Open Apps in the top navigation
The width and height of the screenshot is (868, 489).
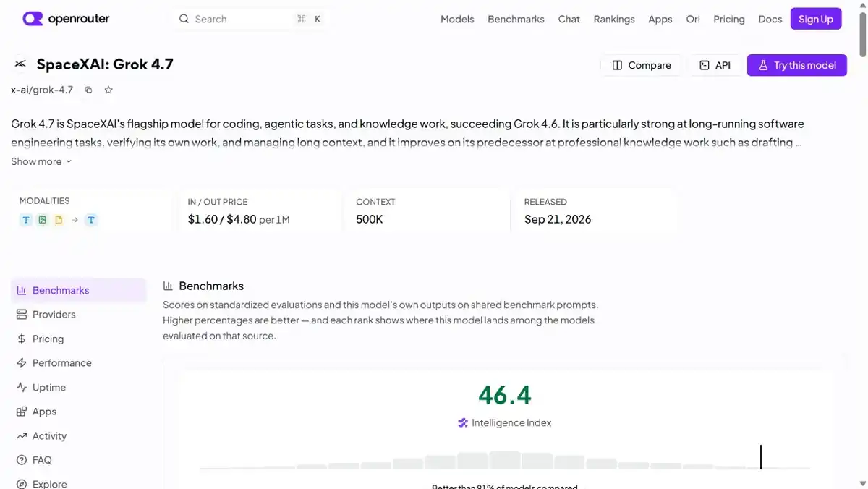coord(660,19)
